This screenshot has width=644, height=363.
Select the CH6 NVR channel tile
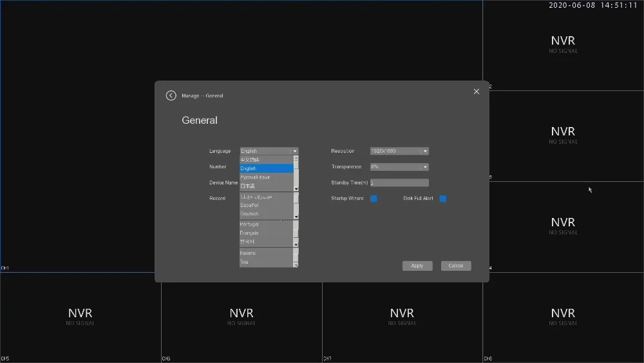tap(241, 317)
